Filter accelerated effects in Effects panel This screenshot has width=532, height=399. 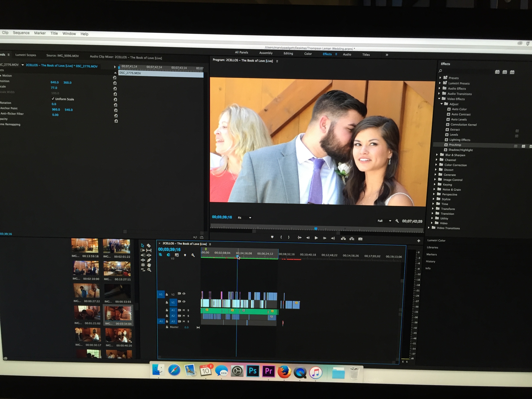(497, 72)
